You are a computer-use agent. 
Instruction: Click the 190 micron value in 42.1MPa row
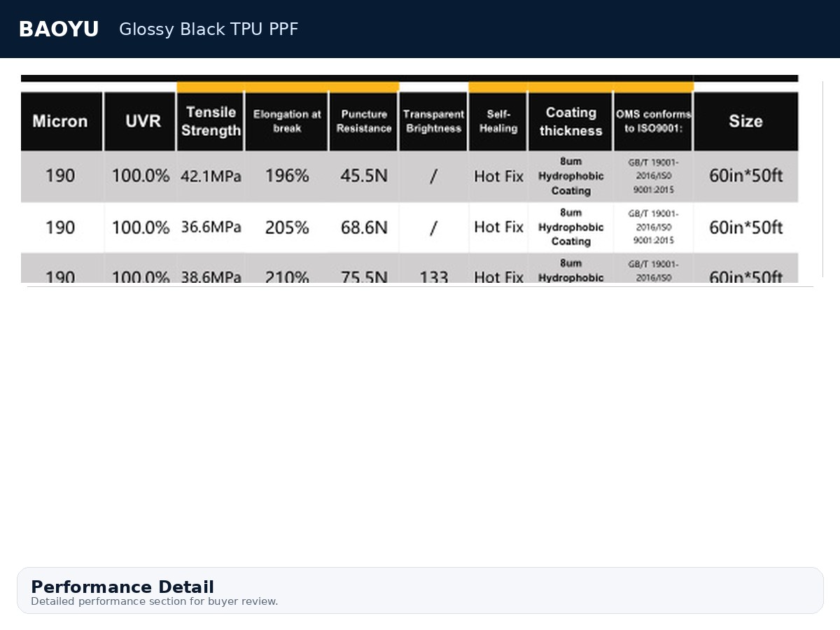click(x=60, y=176)
